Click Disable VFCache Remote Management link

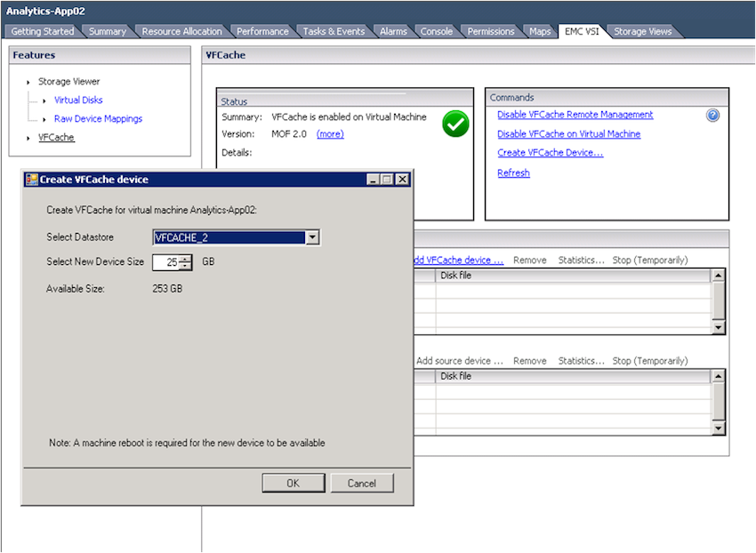575,115
